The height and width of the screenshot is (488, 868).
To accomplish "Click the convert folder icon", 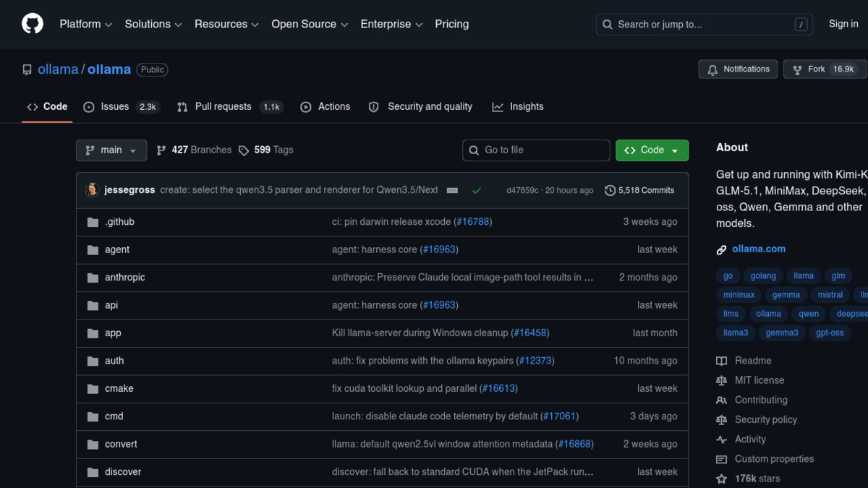I will [93, 445].
